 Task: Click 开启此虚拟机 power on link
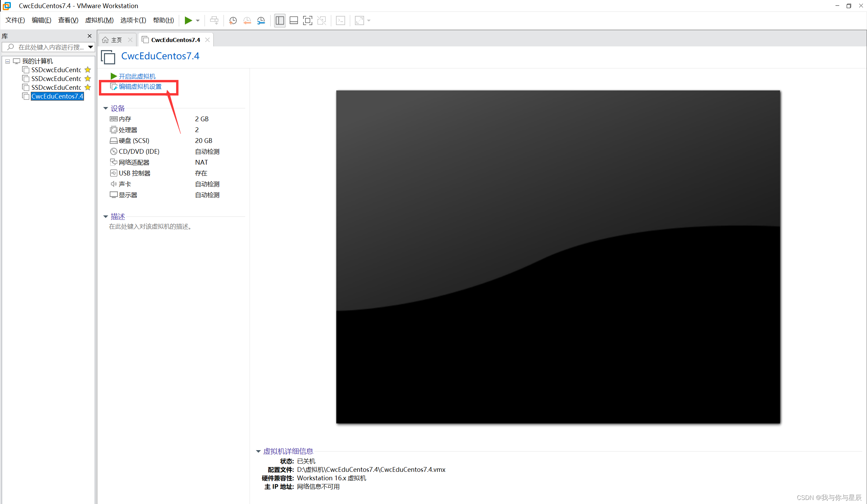[136, 76]
